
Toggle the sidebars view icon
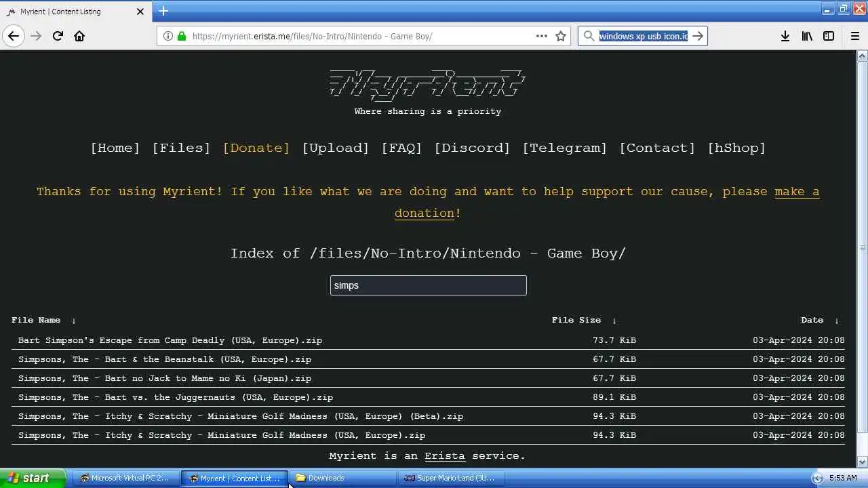[x=829, y=36]
